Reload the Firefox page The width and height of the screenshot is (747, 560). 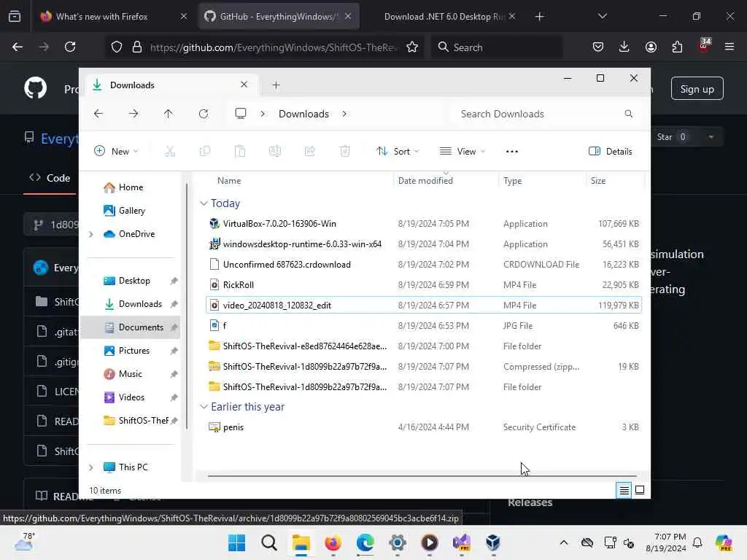point(70,47)
